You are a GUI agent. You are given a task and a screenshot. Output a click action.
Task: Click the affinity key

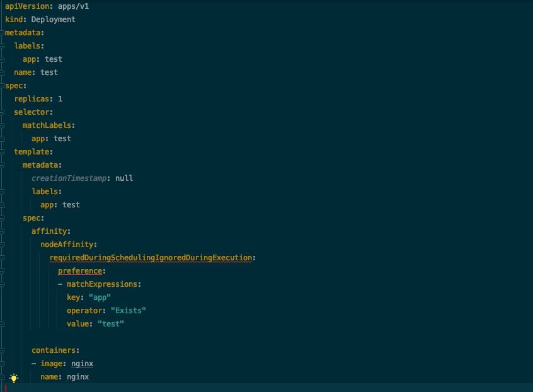(49, 231)
